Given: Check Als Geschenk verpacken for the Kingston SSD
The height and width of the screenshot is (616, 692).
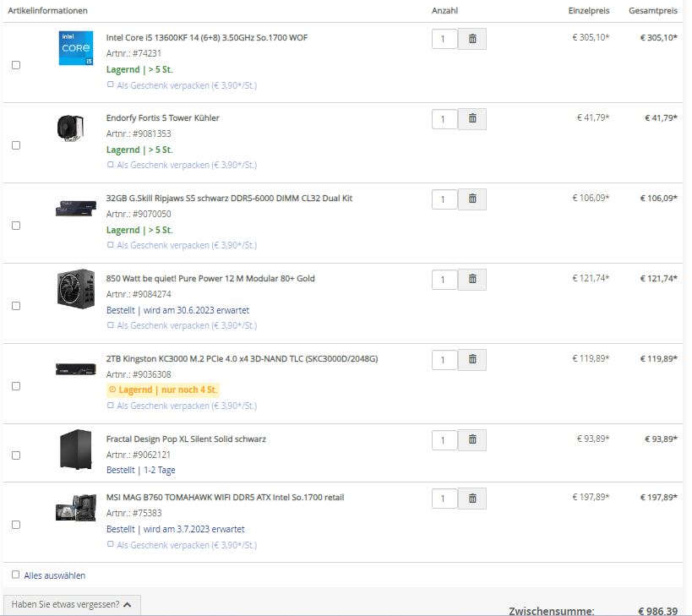Looking at the screenshot, I should [108, 406].
